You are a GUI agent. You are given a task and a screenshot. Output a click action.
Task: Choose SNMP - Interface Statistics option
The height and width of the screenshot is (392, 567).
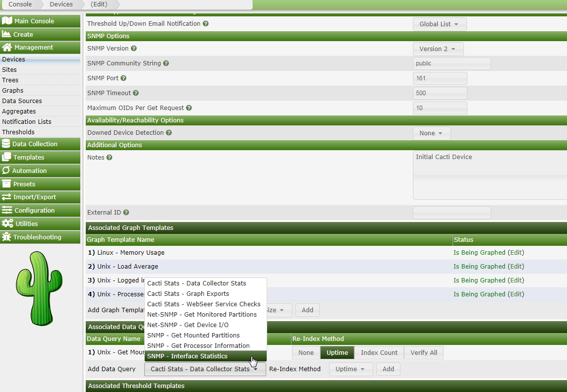coord(205,356)
